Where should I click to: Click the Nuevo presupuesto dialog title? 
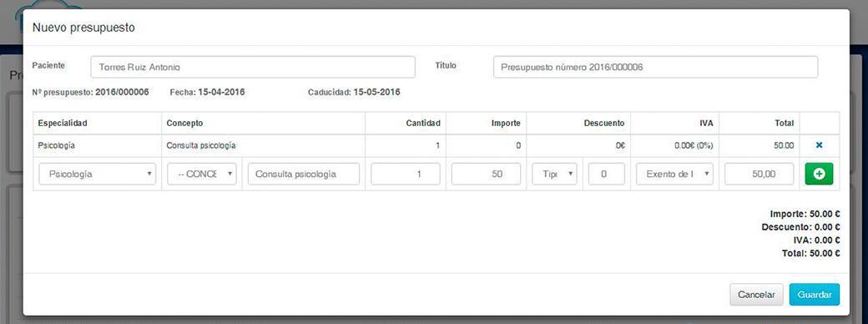tap(83, 27)
